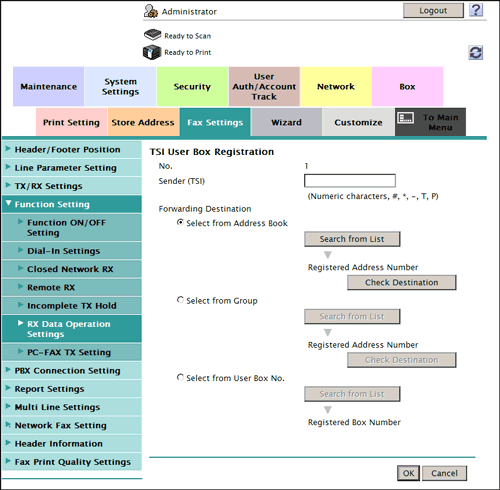Open the Wizard tab
The width and height of the screenshot is (500, 490).
[286, 122]
